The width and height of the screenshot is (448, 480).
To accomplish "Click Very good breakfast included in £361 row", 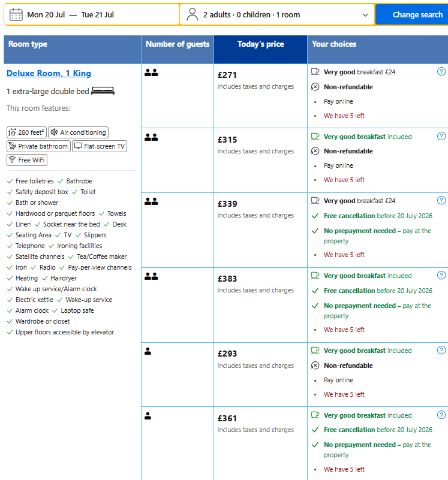I will pyautogui.click(x=368, y=415).
